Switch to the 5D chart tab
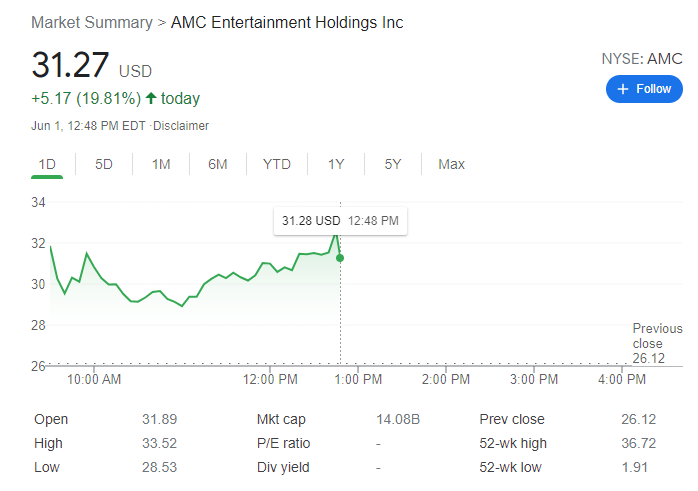698x491 pixels. 104,164
